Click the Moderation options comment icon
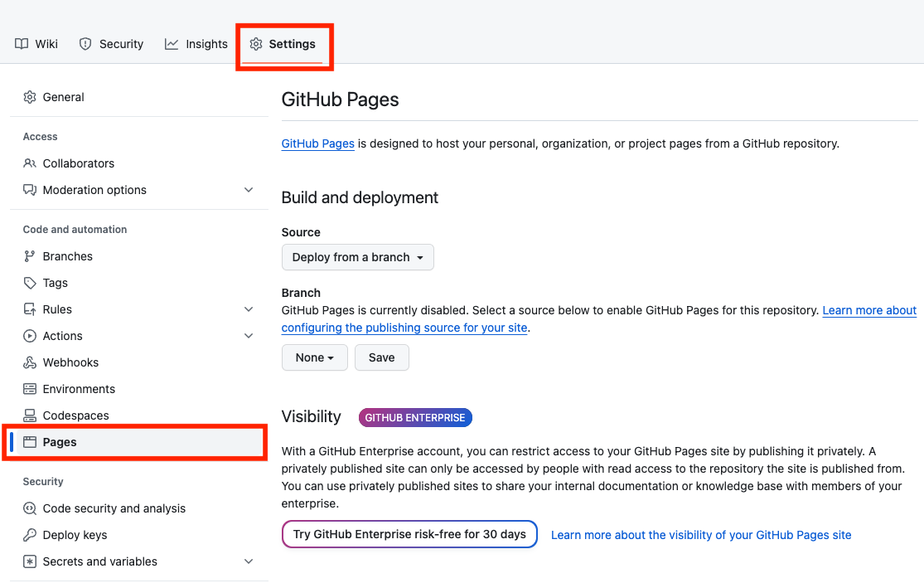The image size is (924, 588). click(x=30, y=190)
